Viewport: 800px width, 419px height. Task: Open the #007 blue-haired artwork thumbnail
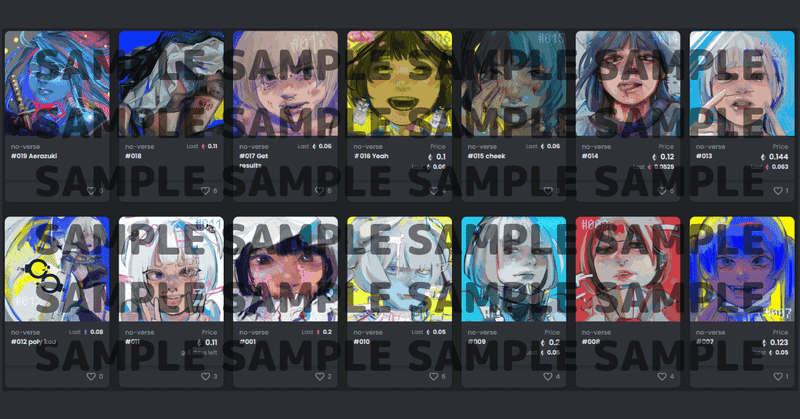pos(742,269)
